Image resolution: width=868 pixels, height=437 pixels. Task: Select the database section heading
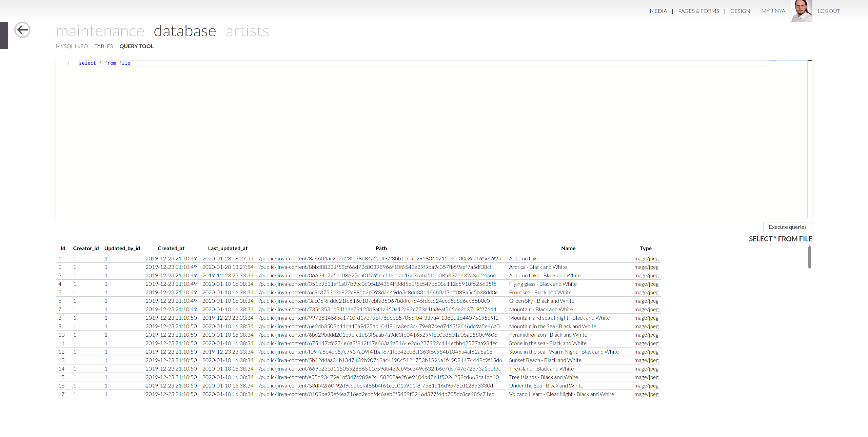[185, 31]
